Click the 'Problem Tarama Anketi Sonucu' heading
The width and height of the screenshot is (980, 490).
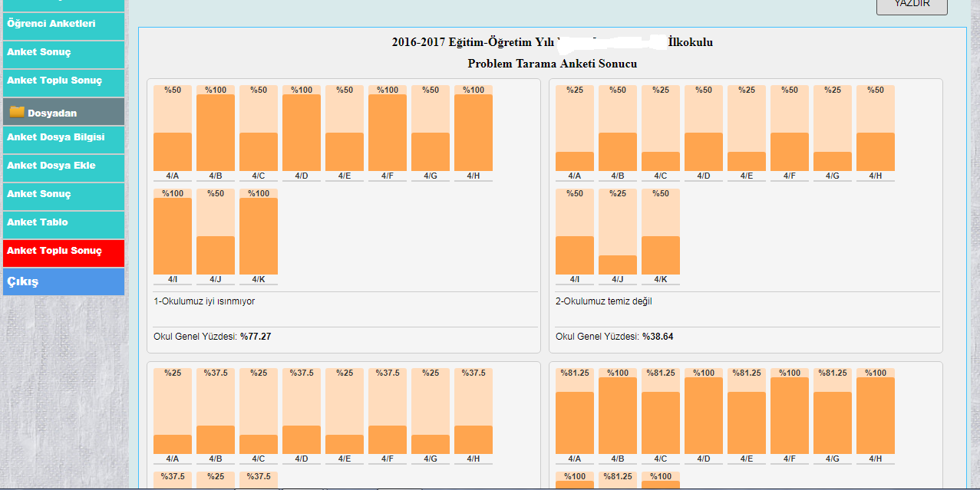(x=552, y=64)
